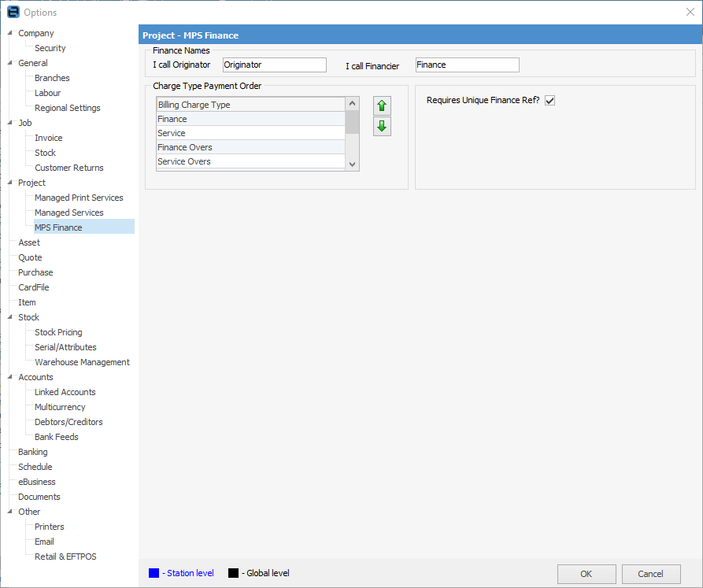Image resolution: width=703 pixels, height=588 pixels.
Task: Close the Options dialog window
Action: pos(690,12)
